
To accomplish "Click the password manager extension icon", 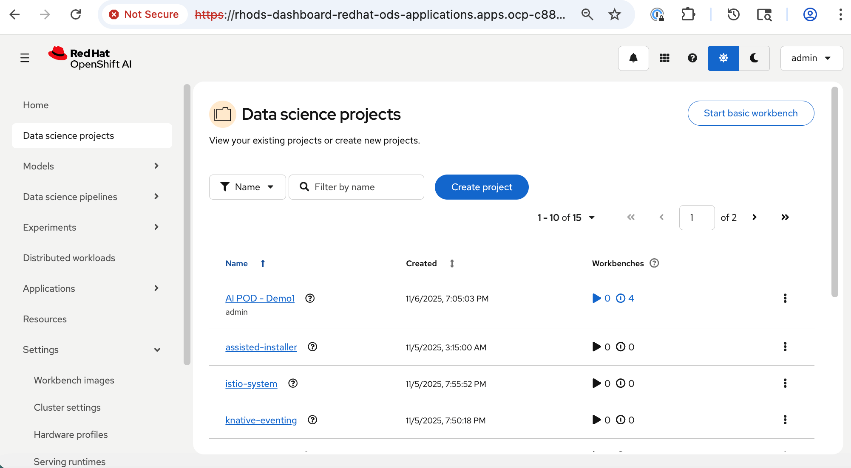I will (x=657, y=15).
